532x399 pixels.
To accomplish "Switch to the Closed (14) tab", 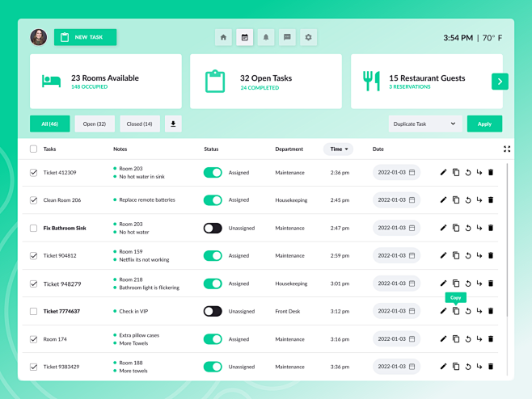I will tap(140, 124).
